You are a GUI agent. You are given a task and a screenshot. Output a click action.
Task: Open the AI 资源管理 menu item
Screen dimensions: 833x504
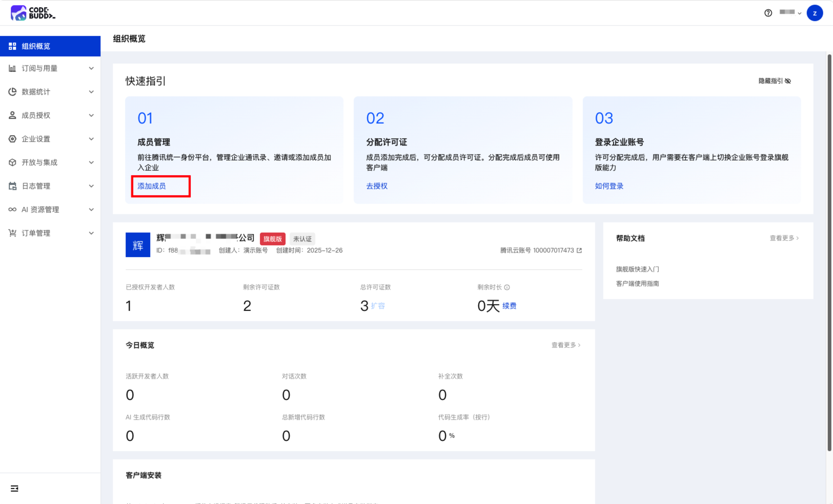(x=50, y=209)
